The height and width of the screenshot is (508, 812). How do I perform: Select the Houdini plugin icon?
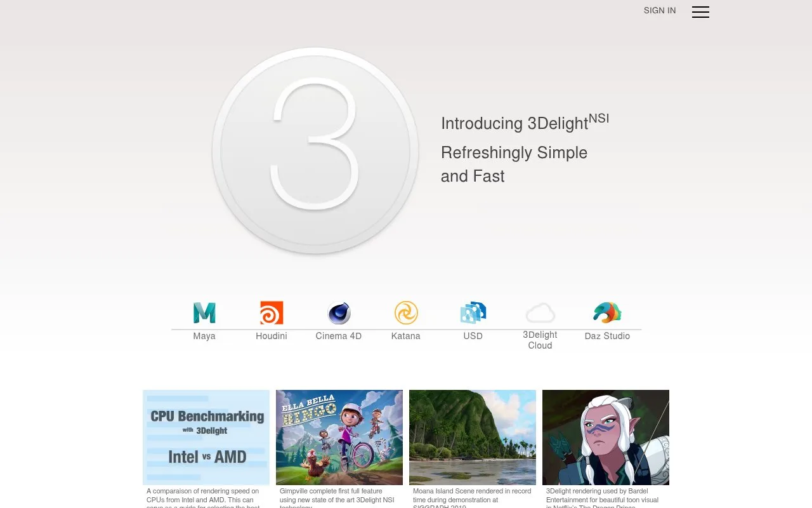pyautogui.click(x=272, y=313)
